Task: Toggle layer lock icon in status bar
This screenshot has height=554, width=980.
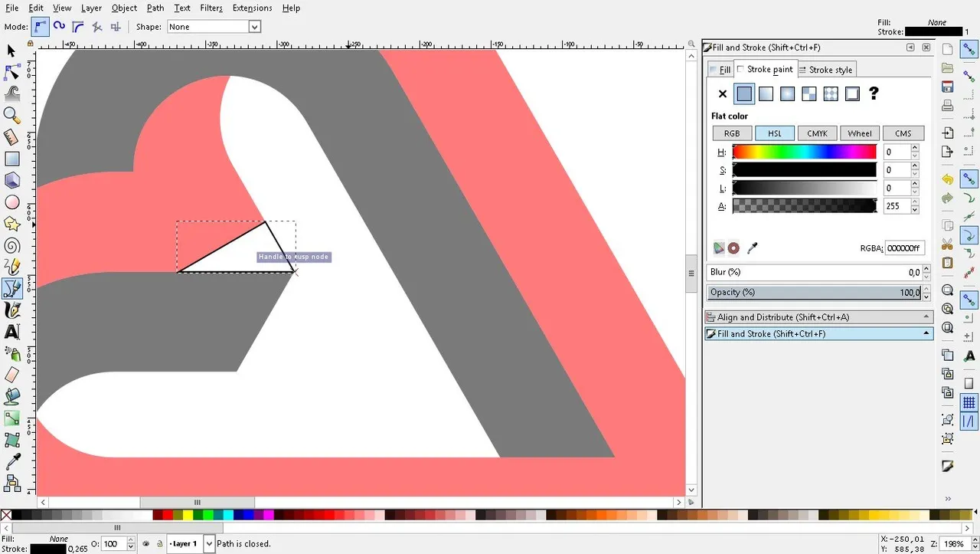Action: click(159, 544)
